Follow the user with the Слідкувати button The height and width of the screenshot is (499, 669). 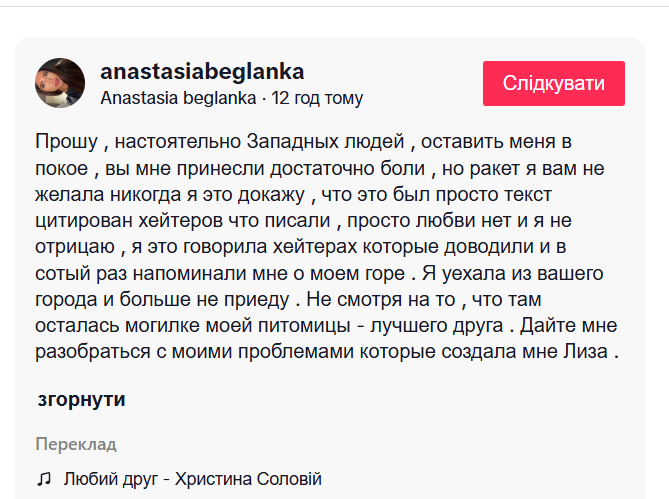point(553,83)
